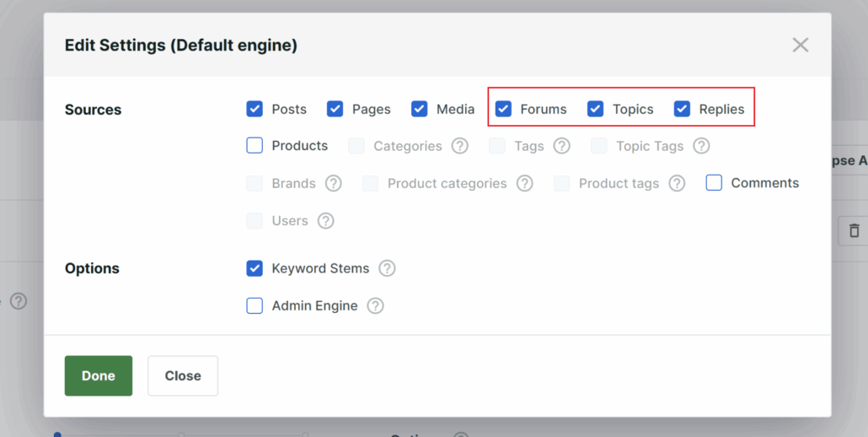
Task: Open help tooltip next to Tags
Action: tap(562, 146)
